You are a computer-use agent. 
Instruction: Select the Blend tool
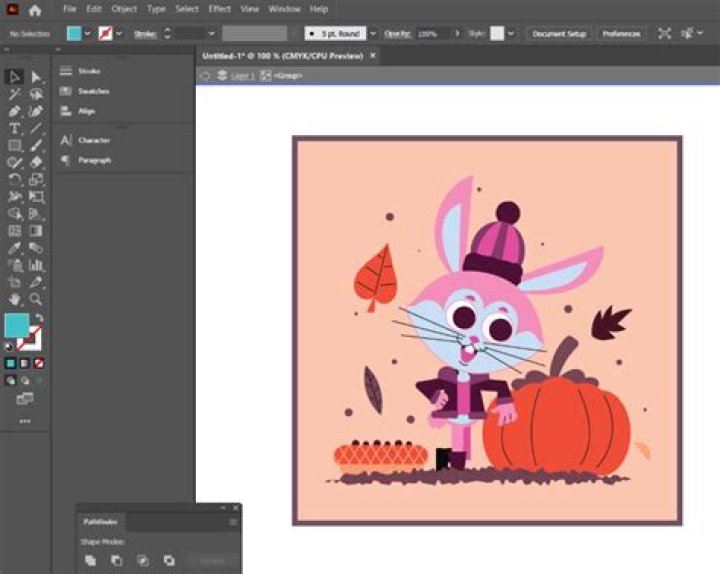[36, 248]
